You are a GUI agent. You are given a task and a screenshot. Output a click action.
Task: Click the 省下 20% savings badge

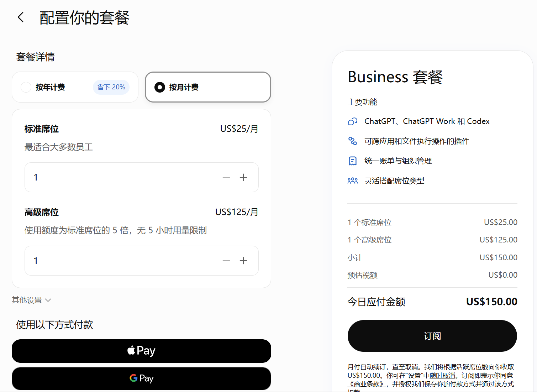click(111, 87)
